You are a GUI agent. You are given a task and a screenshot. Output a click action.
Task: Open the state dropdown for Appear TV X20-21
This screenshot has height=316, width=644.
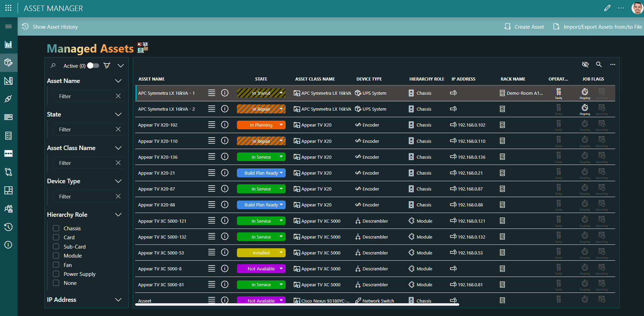click(281, 173)
